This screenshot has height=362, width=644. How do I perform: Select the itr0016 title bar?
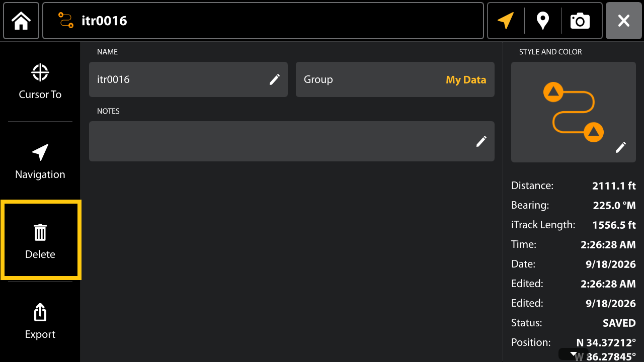tap(263, 21)
